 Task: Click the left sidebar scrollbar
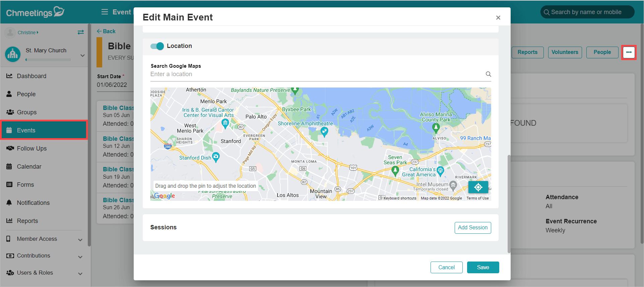pos(89,135)
